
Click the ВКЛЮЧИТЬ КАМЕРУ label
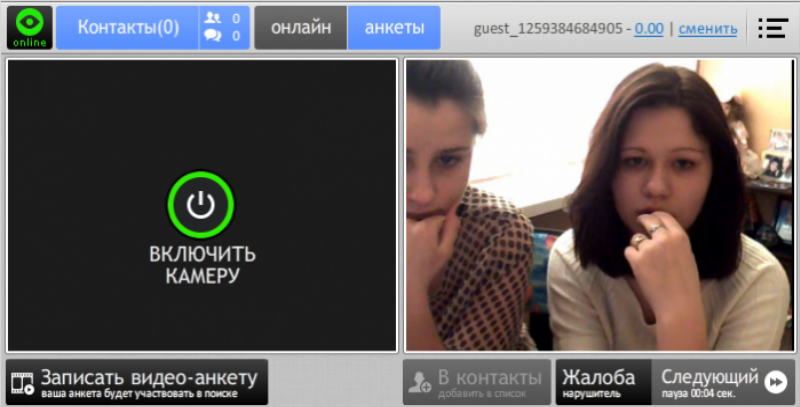(x=202, y=264)
